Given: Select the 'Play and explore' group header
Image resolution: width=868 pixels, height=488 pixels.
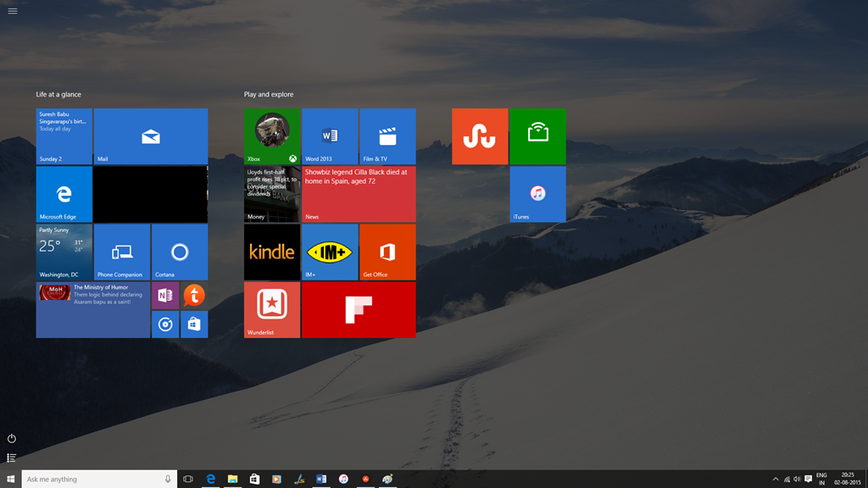Looking at the screenshot, I should click(x=269, y=94).
